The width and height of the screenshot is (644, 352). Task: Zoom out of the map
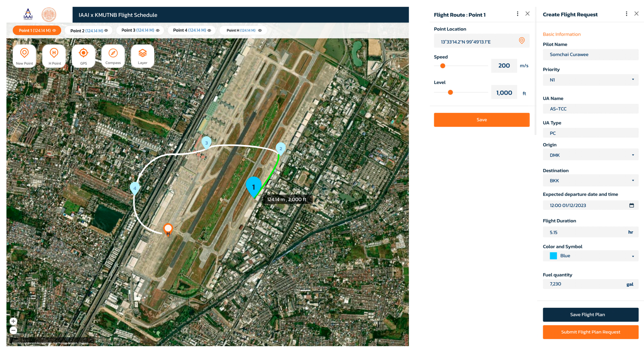coord(13,330)
